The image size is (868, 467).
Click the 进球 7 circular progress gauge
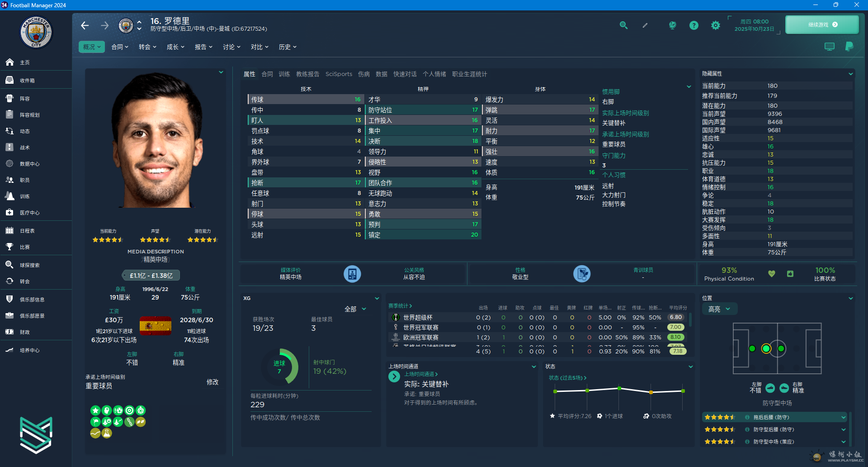coord(279,367)
